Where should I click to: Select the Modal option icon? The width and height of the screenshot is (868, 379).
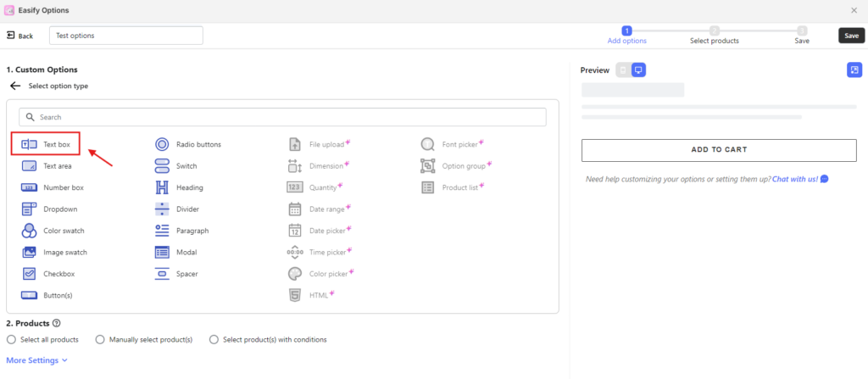point(162,252)
